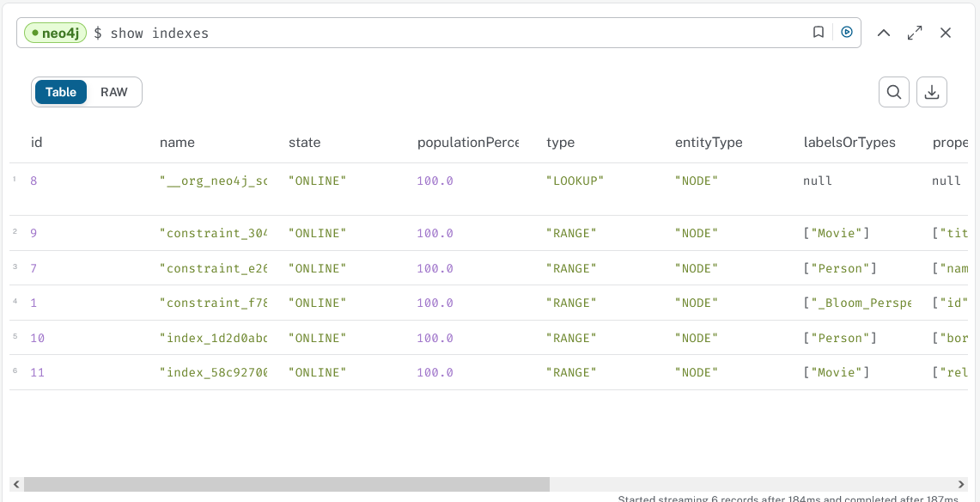Download the query results
Viewport: 980px width, 502px height.
click(932, 93)
